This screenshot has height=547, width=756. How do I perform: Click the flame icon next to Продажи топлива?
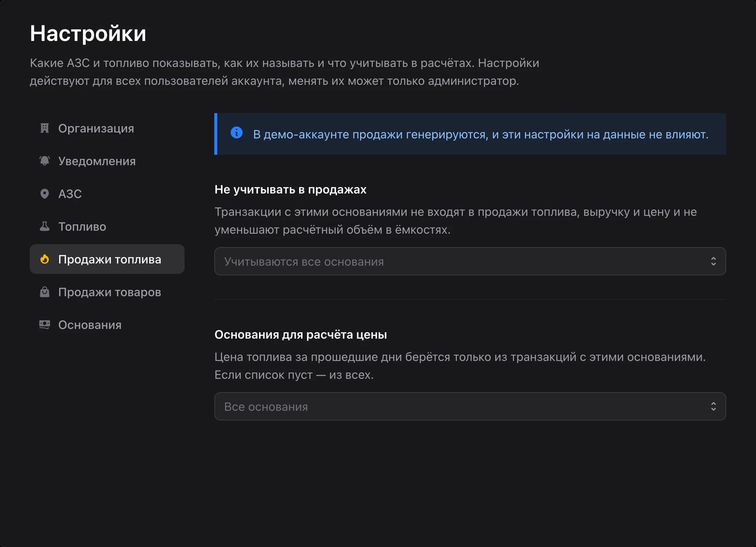(x=45, y=259)
